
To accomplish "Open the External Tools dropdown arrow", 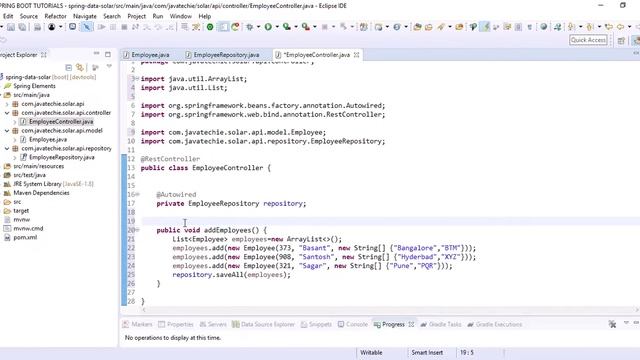I will (x=315, y=27).
